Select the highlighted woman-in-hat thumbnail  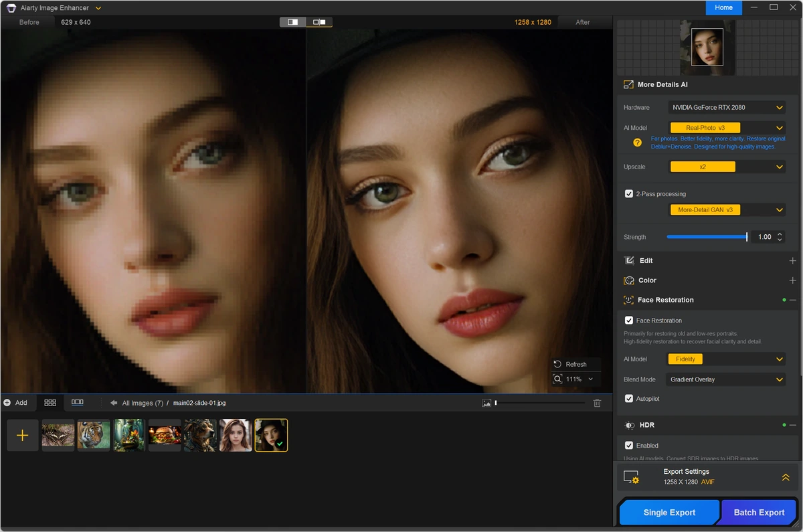click(271, 436)
